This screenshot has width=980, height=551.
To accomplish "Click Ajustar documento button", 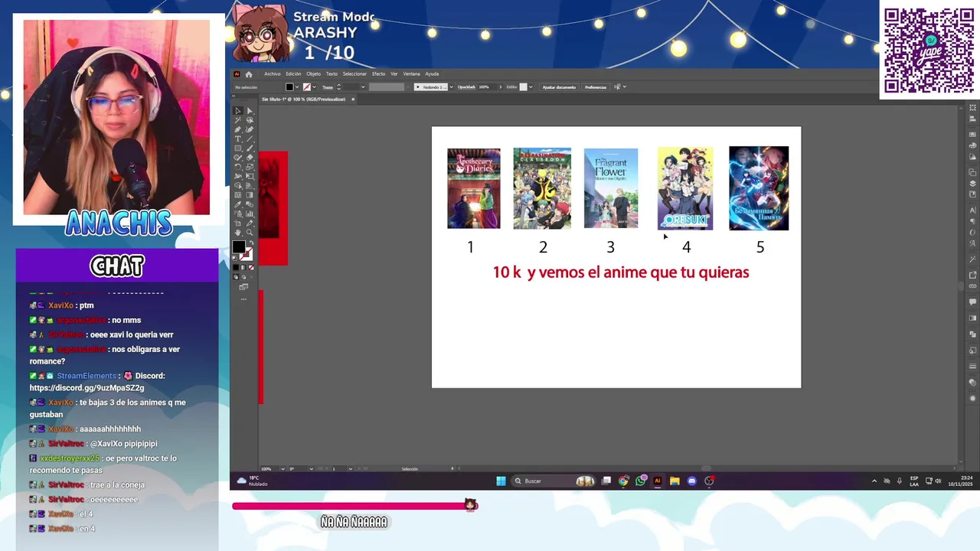I will 559,87.
